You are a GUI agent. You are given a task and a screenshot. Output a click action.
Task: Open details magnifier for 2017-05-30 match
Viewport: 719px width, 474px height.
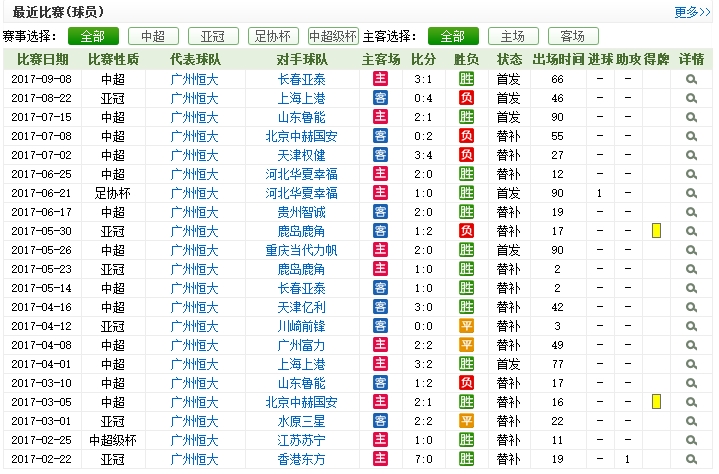[x=691, y=231]
